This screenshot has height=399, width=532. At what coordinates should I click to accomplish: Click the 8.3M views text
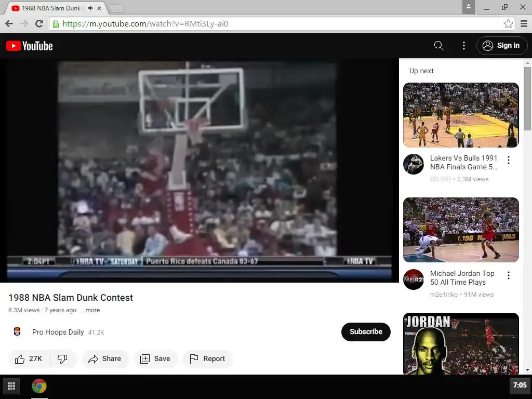coord(24,310)
